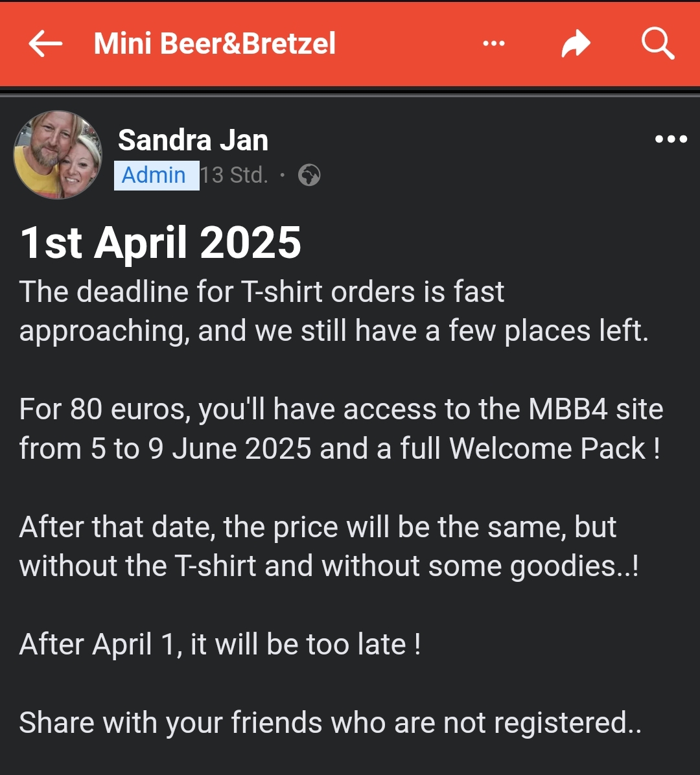The image size is (700, 775).
Task: Open search with the magnifier icon
Action: (x=657, y=44)
